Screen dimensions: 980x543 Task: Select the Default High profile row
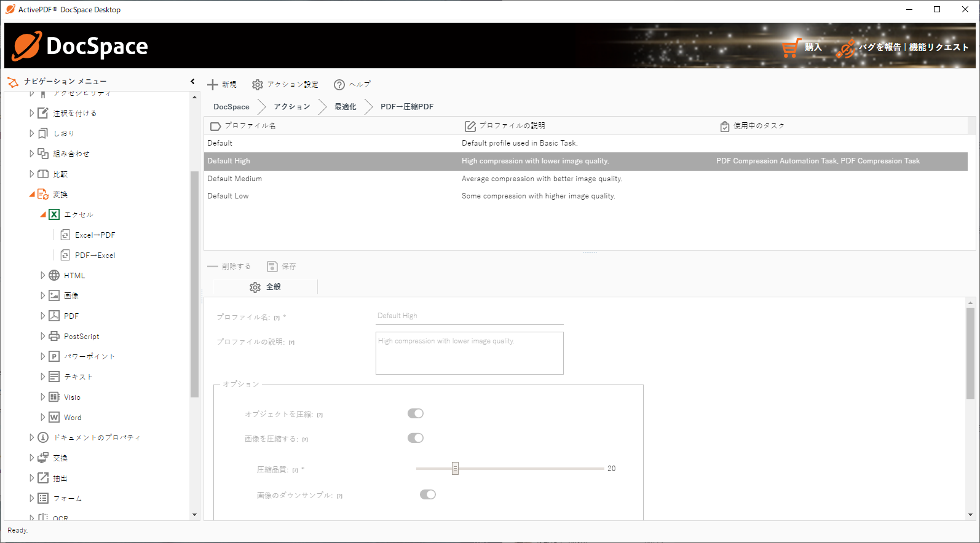point(586,161)
